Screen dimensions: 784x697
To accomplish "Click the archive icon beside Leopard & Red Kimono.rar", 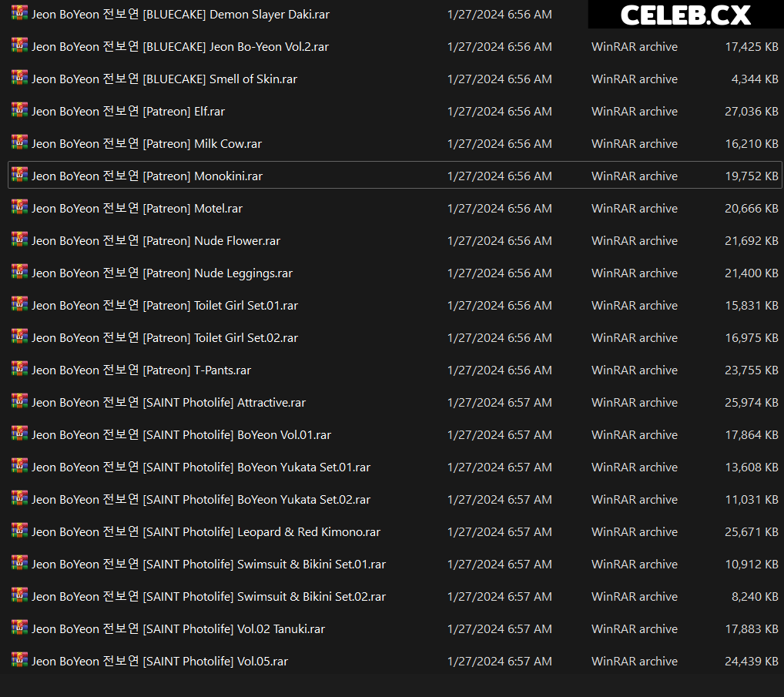I will [x=19, y=530].
